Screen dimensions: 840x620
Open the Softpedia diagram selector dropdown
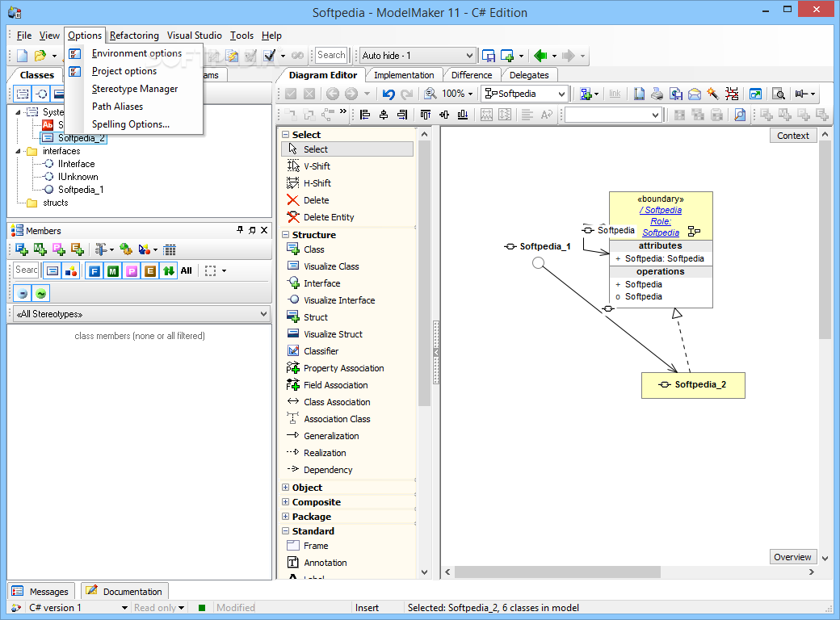tap(561, 94)
